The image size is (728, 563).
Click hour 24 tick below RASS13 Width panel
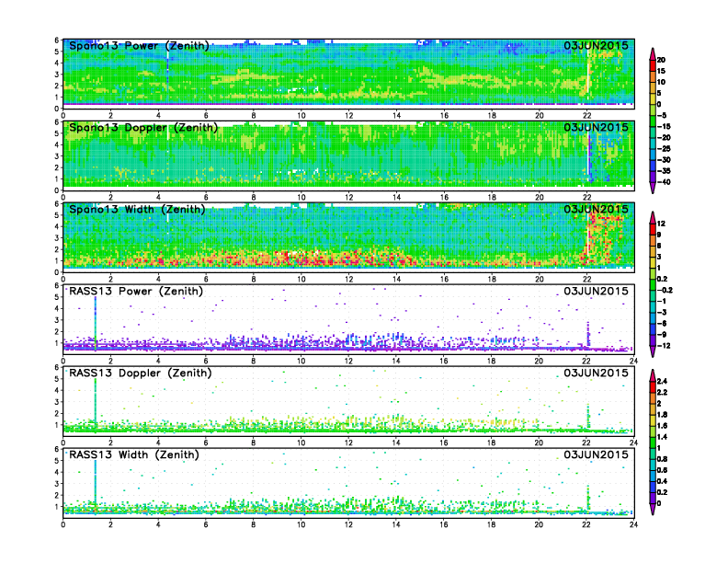[633, 524]
